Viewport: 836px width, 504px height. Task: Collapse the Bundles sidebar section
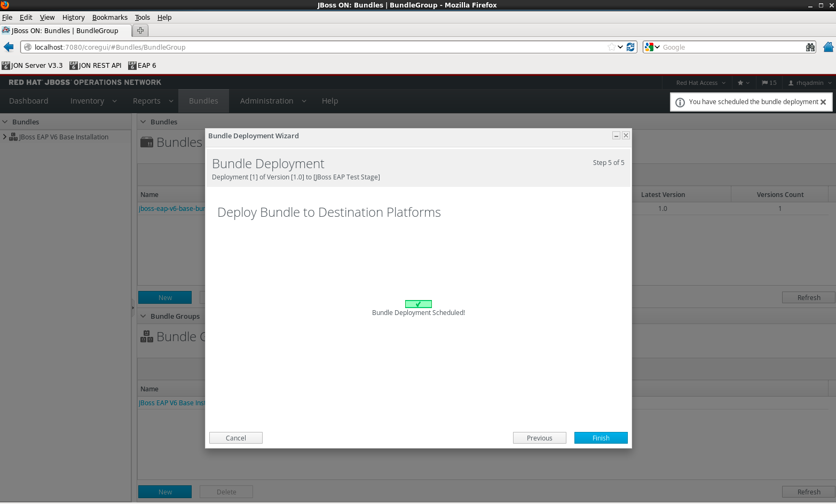(5, 122)
